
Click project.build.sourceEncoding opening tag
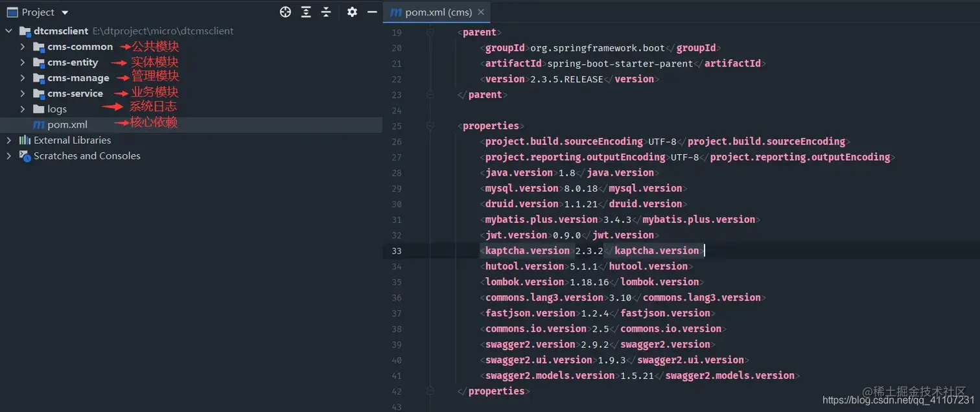click(565, 141)
